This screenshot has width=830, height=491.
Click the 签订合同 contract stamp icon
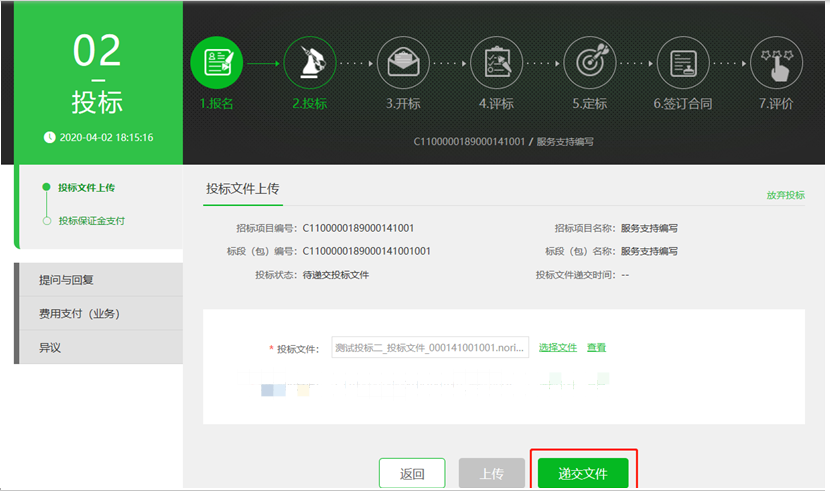683,62
